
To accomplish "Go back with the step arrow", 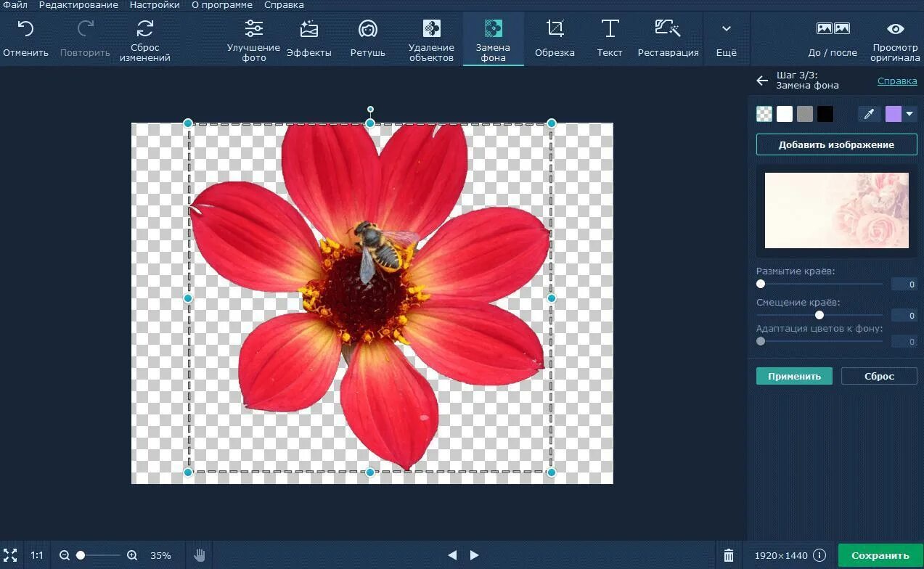I will (762, 81).
